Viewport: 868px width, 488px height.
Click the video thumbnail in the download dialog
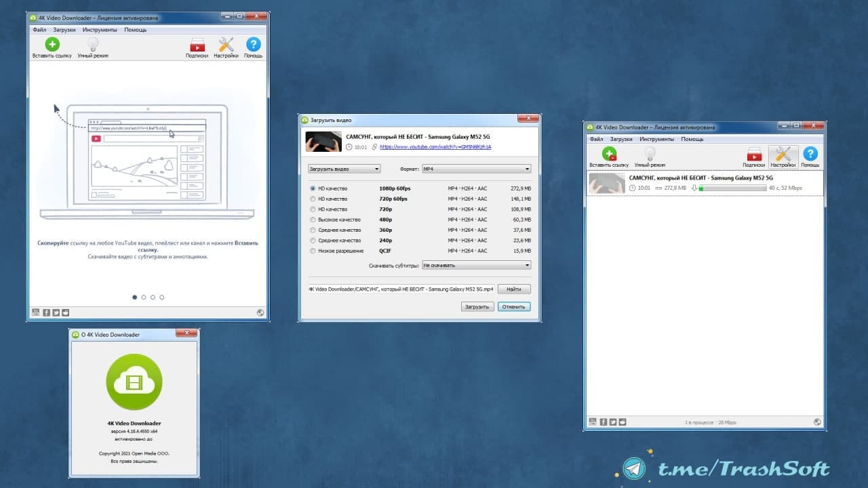(323, 142)
